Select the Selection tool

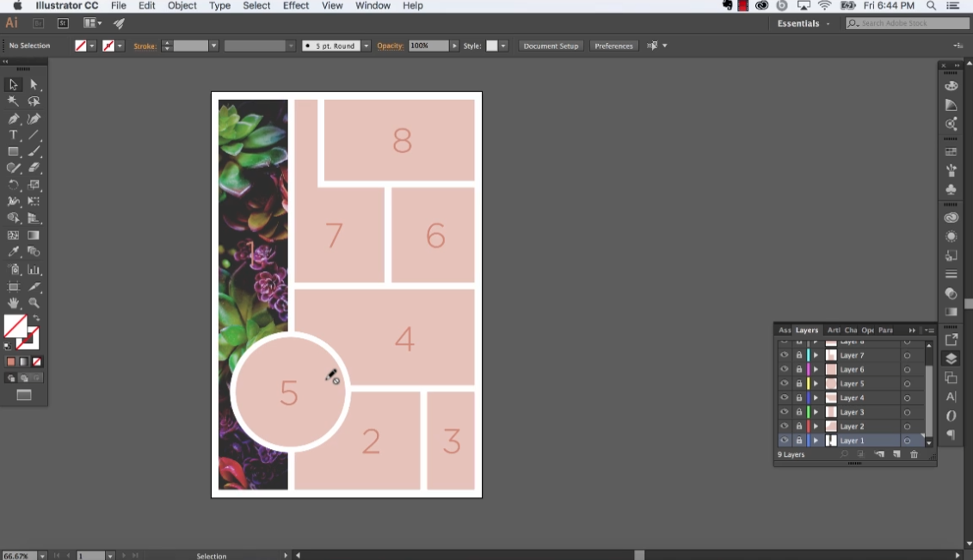pos(13,84)
